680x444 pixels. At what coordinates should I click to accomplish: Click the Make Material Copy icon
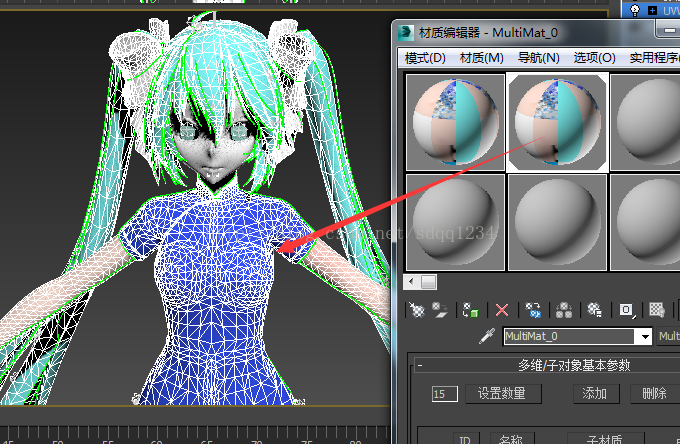pyautogui.click(x=533, y=310)
